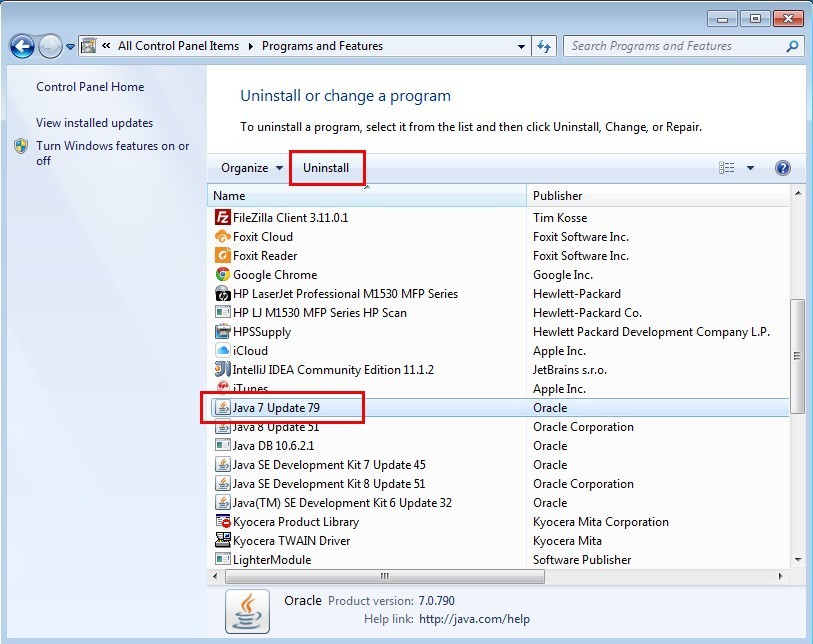The height and width of the screenshot is (644, 813).
Task: Open the address bar history dropdown
Action: [x=521, y=46]
